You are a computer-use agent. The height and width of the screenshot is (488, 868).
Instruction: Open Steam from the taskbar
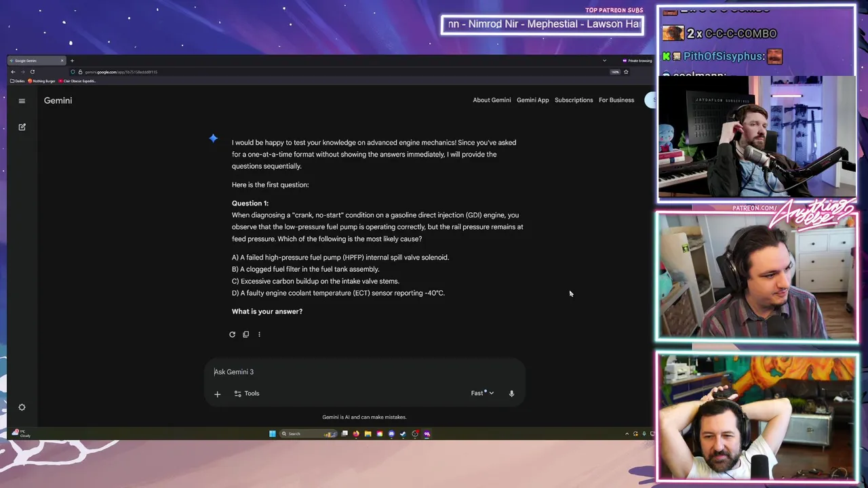(x=403, y=434)
